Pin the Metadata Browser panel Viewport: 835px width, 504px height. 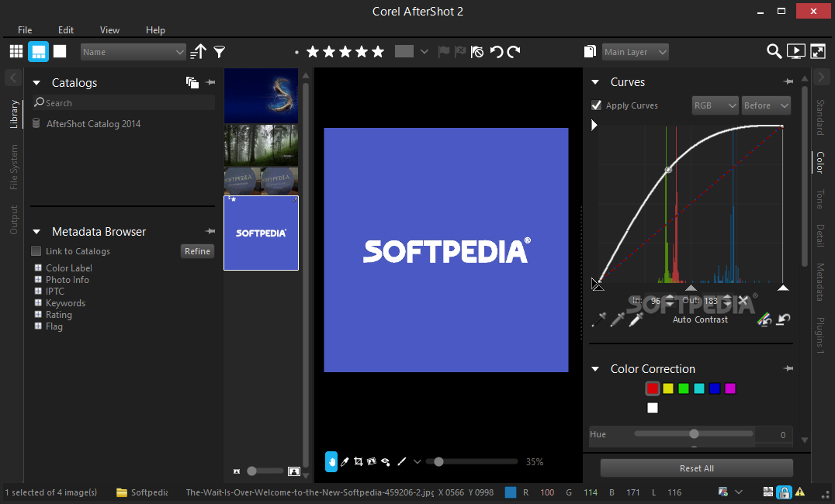(x=210, y=232)
